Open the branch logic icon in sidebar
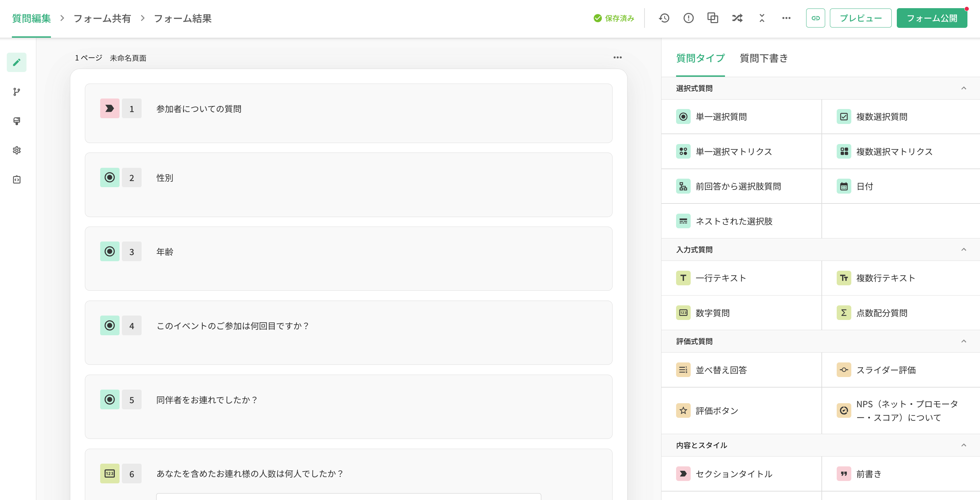Image resolution: width=980 pixels, height=500 pixels. [x=17, y=92]
